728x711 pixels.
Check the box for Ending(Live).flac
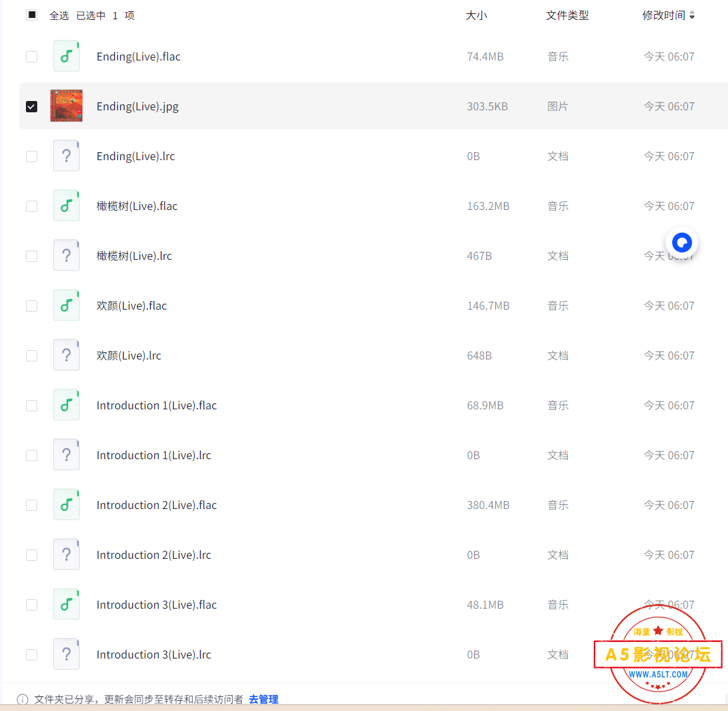click(x=31, y=56)
